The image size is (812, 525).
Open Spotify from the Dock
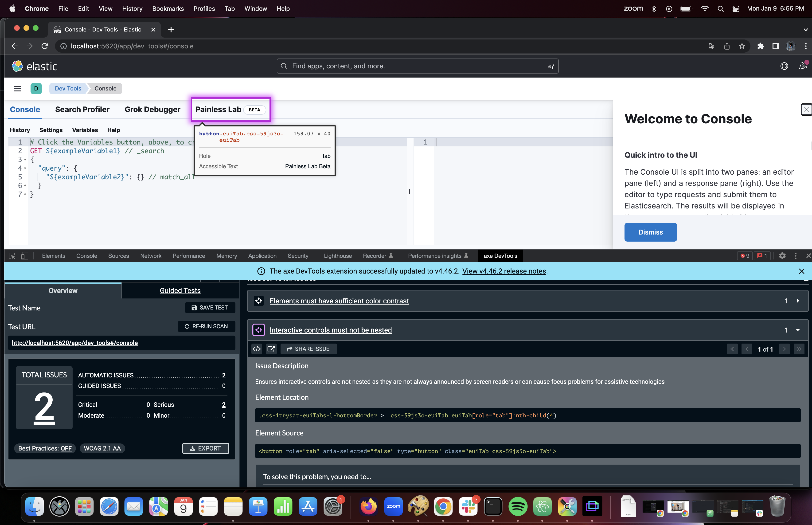pos(518,507)
